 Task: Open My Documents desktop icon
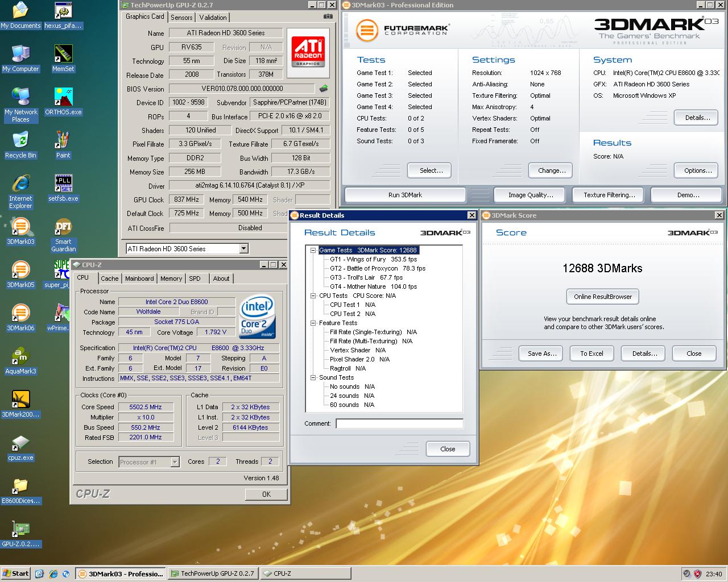coord(20,16)
